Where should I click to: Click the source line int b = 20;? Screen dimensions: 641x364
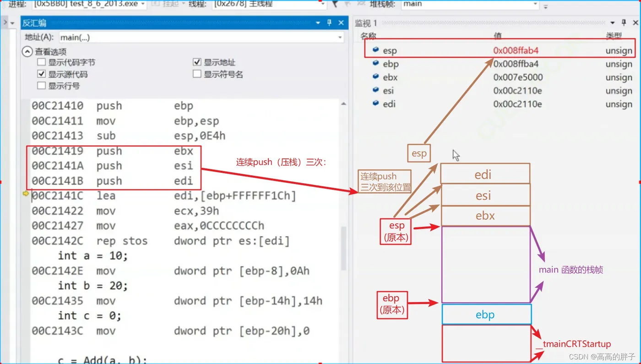[x=93, y=286]
